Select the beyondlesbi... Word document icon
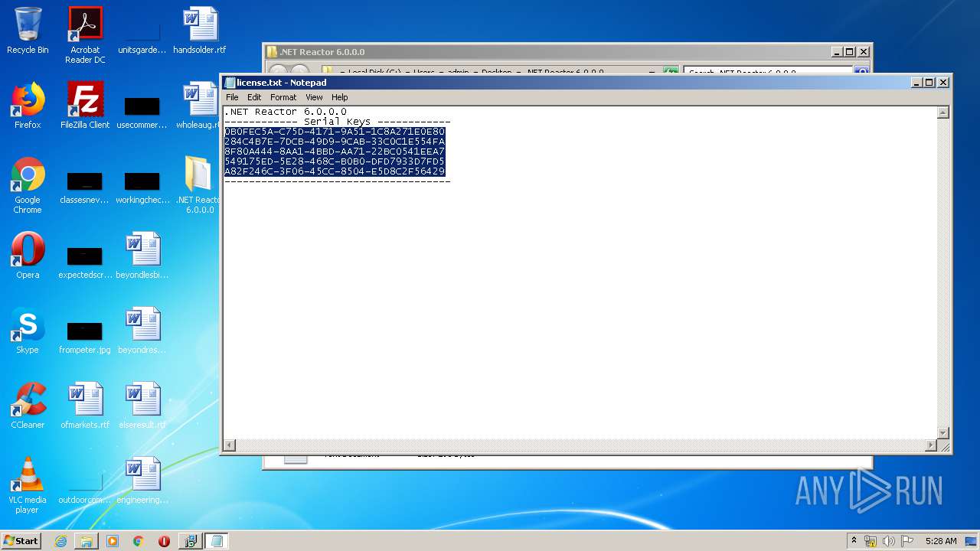The height and width of the screenshot is (551, 980). pos(142,256)
